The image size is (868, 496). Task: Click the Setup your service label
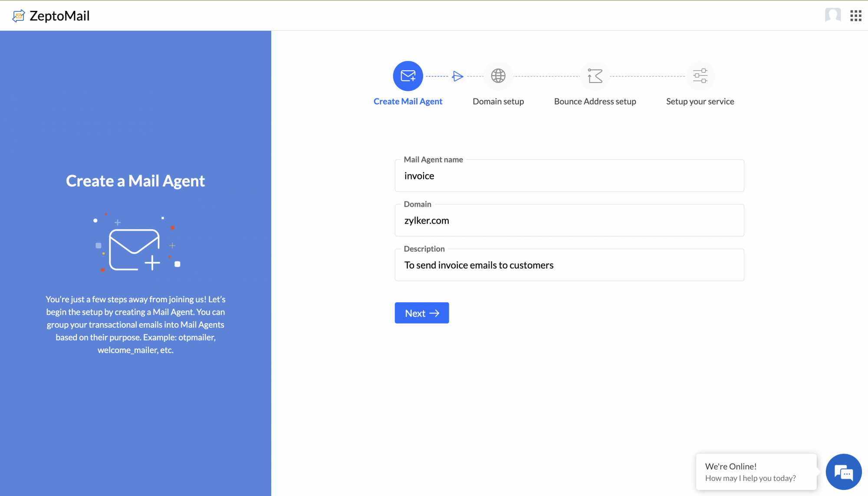pos(700,102)
